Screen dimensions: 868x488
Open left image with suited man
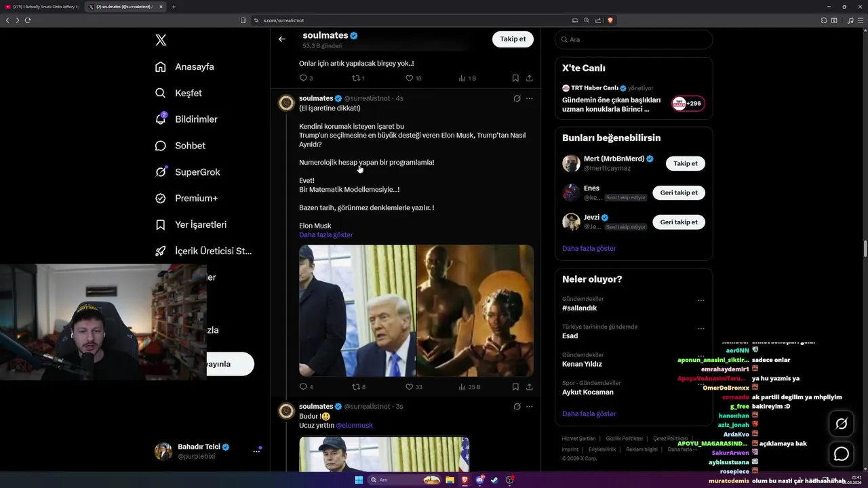(357, 310)
